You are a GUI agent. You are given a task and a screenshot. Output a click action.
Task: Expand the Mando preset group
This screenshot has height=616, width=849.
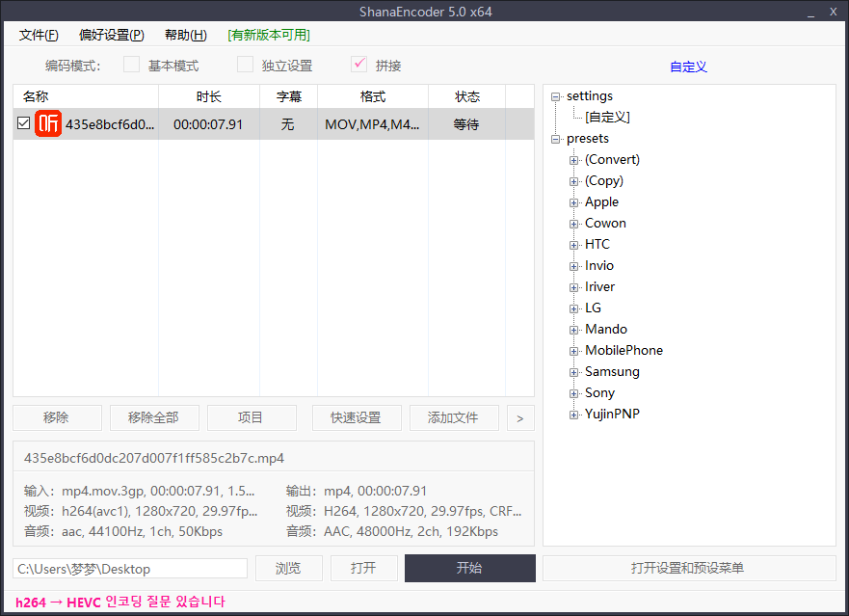pos(574,330)
